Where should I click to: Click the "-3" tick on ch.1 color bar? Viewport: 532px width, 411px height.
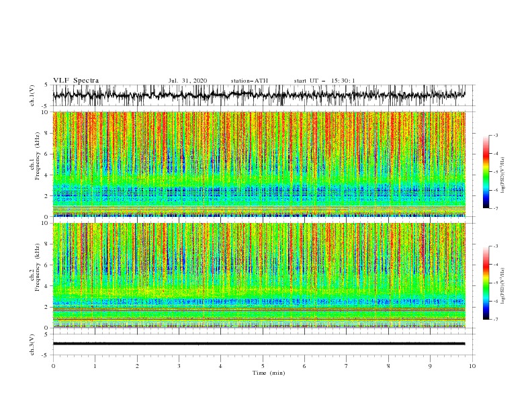(495, 135)
